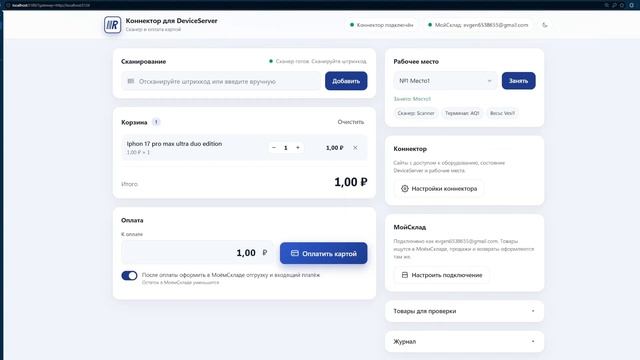This screenshot has height=360, width=640.
Task: Click the icon in Настроить подключение button
Action: coord(404,275)
